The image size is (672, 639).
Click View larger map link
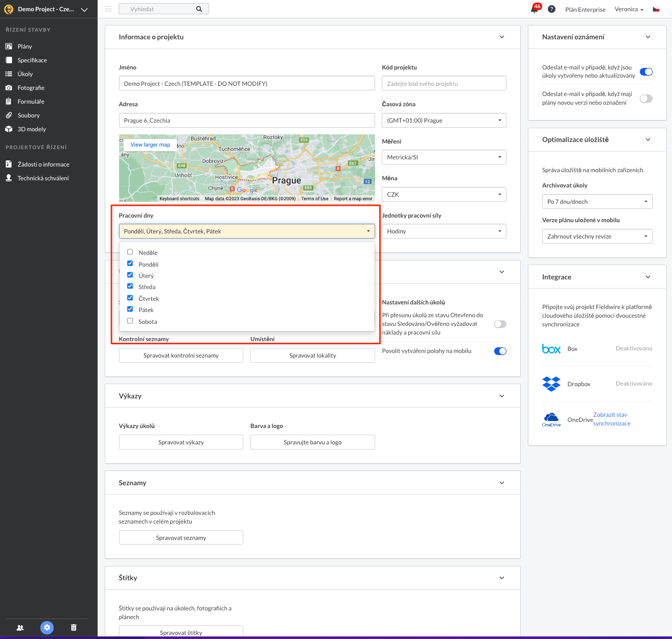pyautogui.click(x=150, y=145)
